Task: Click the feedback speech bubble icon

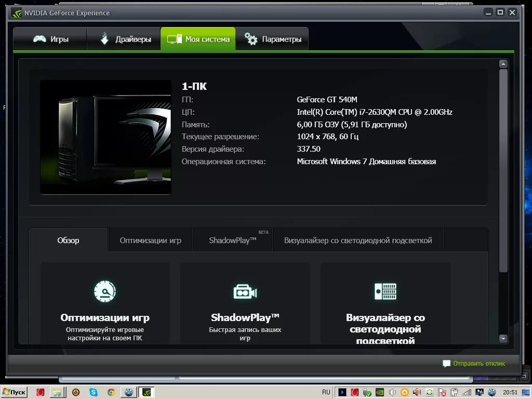Action: (x=446, y=364)
